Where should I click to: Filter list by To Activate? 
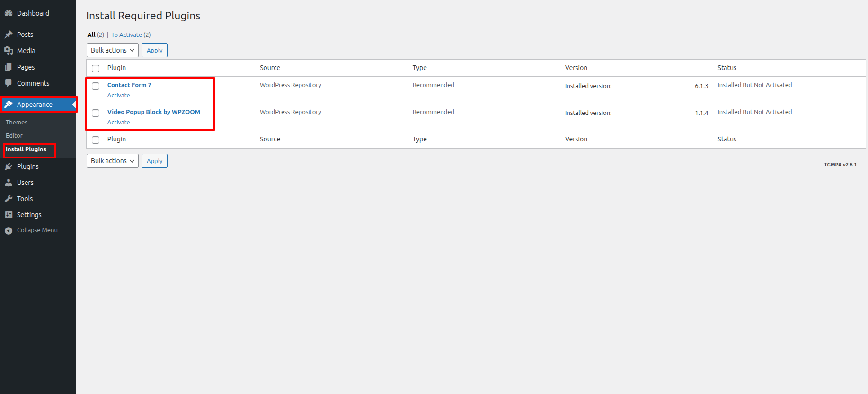click(126, 35)
